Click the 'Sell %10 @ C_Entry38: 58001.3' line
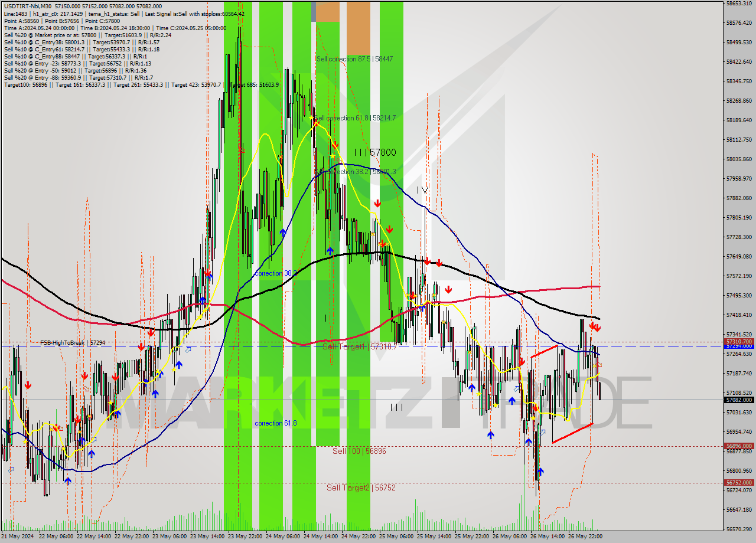Viewport: 756px width, 543px height. (82, 42)
